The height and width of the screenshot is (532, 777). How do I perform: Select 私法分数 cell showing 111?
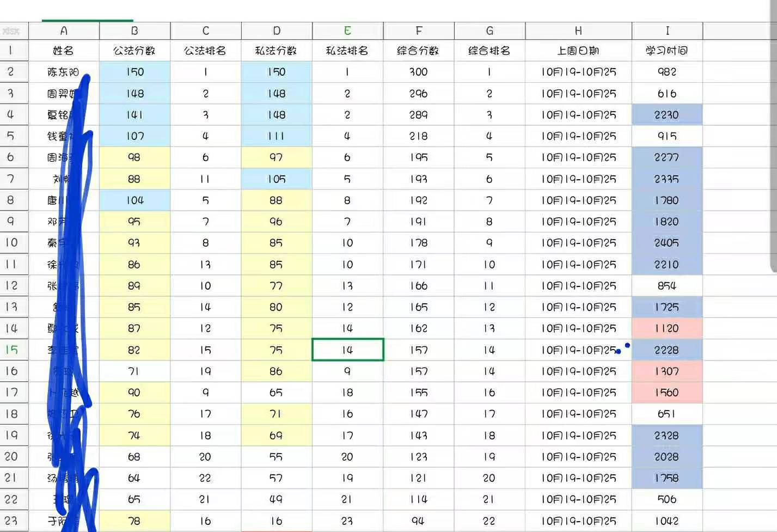277,136
